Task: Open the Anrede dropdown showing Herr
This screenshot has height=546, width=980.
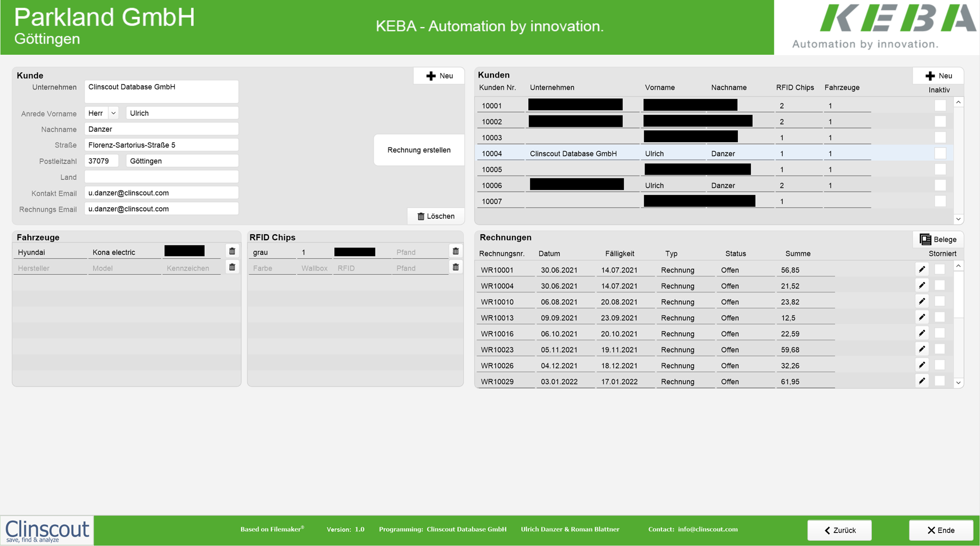Action: [113, 113]
